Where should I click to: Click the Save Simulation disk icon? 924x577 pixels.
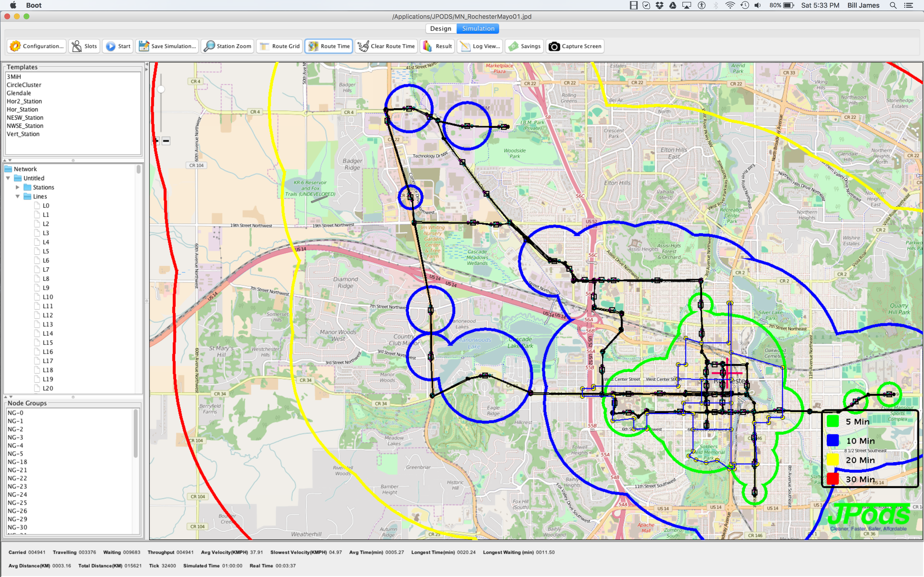[144, 46]
